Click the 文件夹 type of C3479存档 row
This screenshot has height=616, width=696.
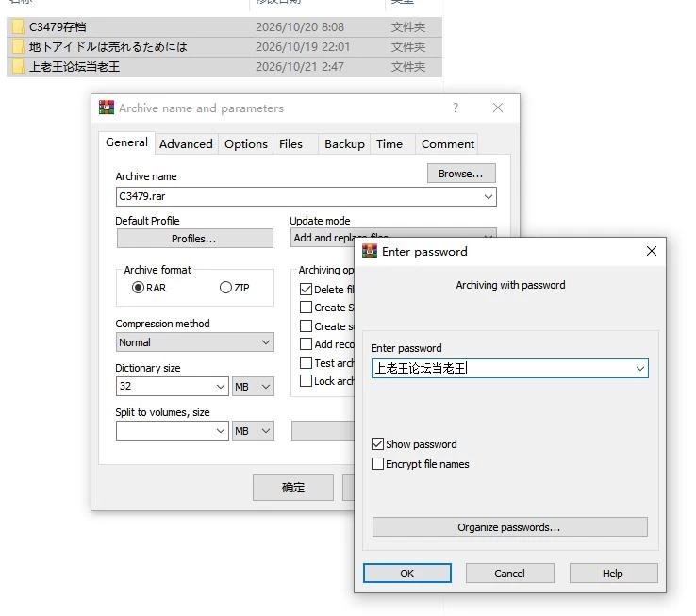coord(408,27)
